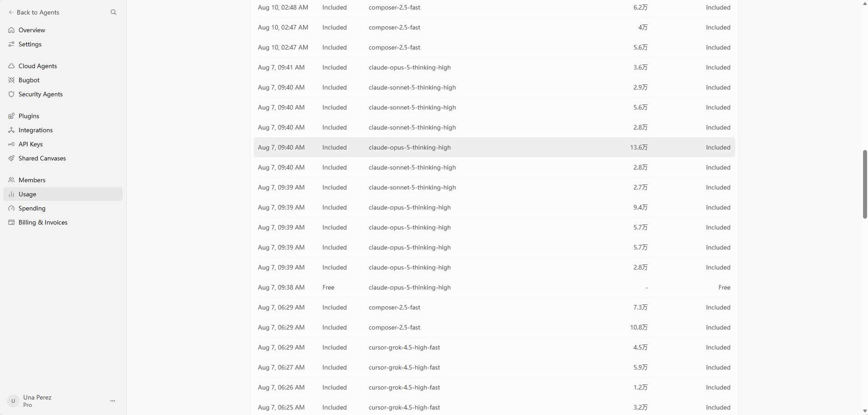Image resolution: width=868 pixels, height=415 pixels.
Task: Click the Free type cell beside 09:38 AM
Action: tap(329, 287)
